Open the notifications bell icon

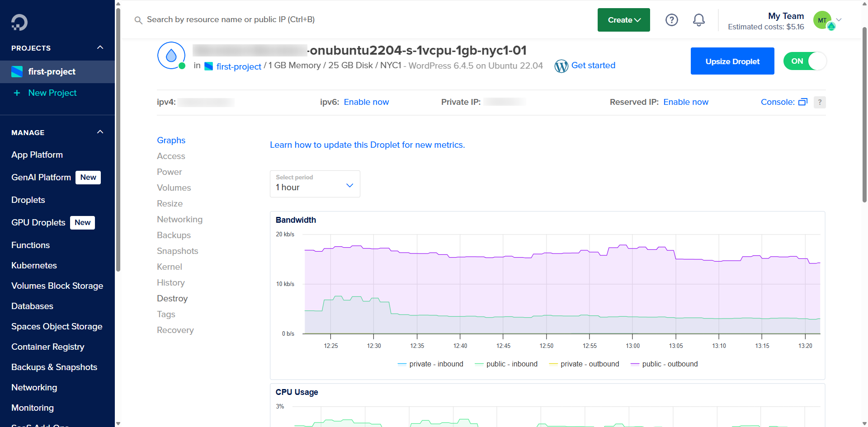(698, 20)
